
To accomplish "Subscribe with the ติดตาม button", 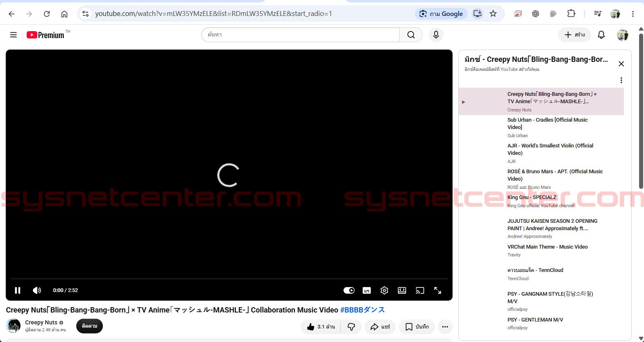I will 89,326.
